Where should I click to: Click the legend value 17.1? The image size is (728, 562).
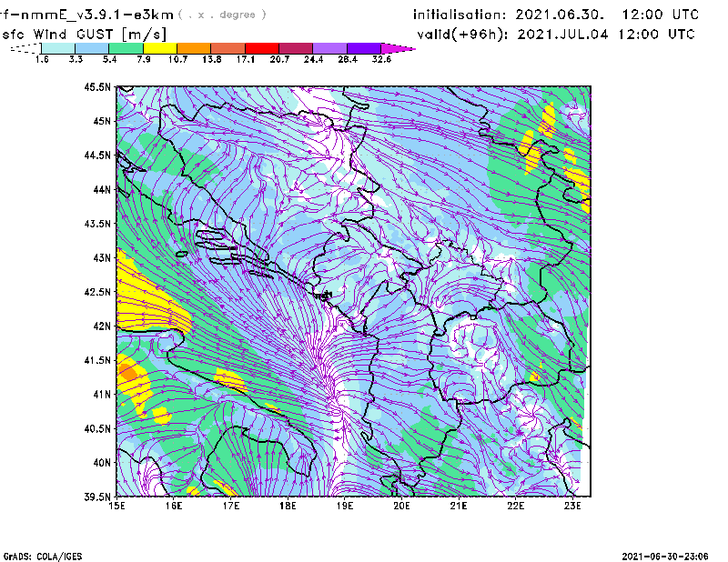(246, 59)
